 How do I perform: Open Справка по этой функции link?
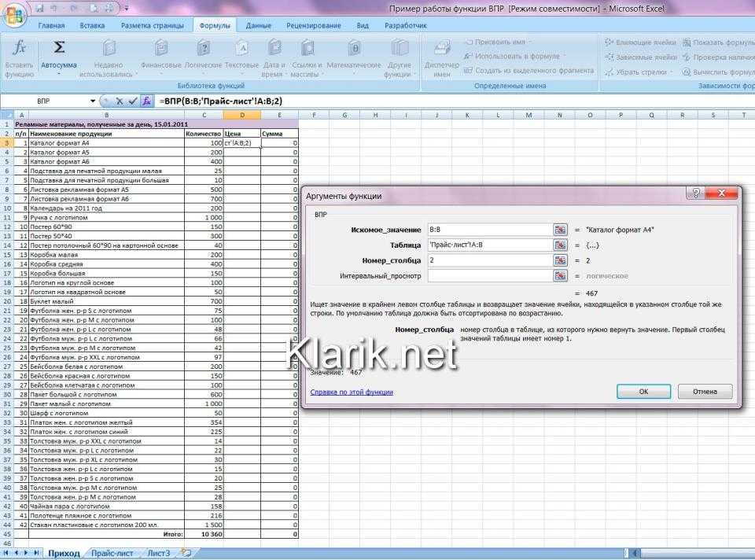[352, 392]
